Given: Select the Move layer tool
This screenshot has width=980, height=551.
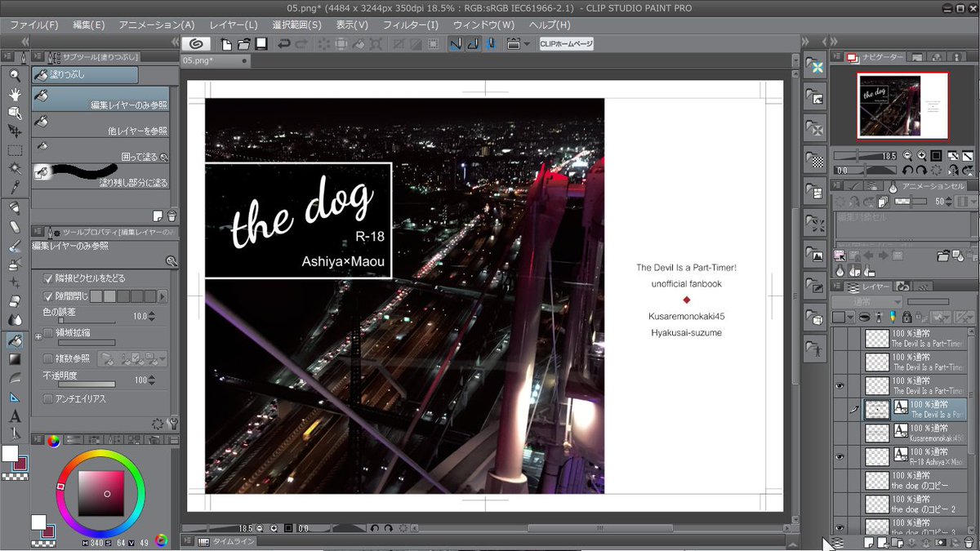Looking at the screenshot, I should pyautogui.click(x=15, y=131).
